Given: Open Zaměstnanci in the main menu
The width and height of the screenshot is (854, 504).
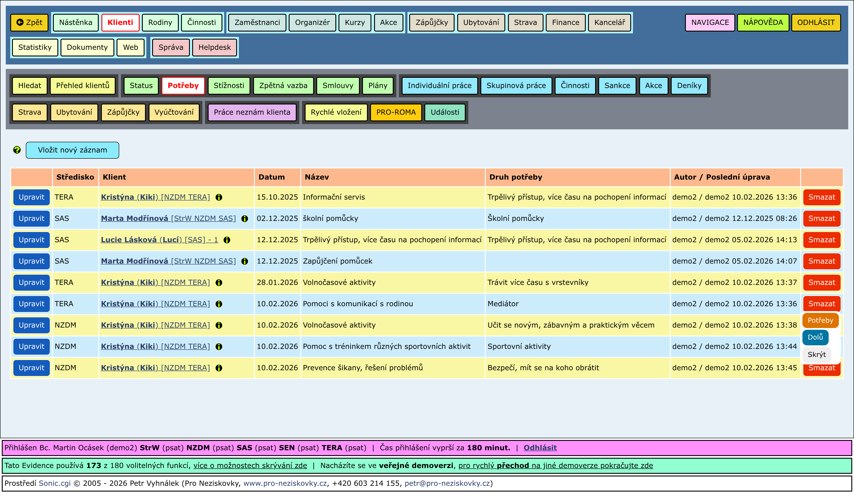Looking at the screenshot, I should pos(257,22).
